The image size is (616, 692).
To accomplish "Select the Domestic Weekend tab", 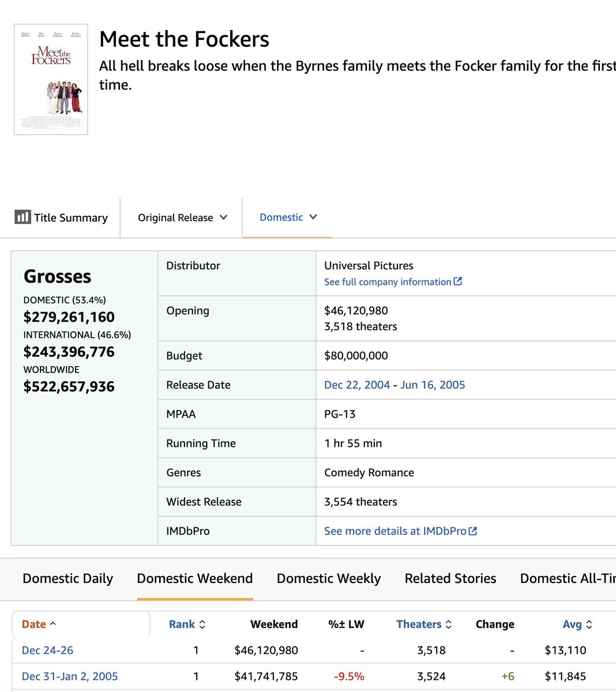I will [x=195, y=578].
